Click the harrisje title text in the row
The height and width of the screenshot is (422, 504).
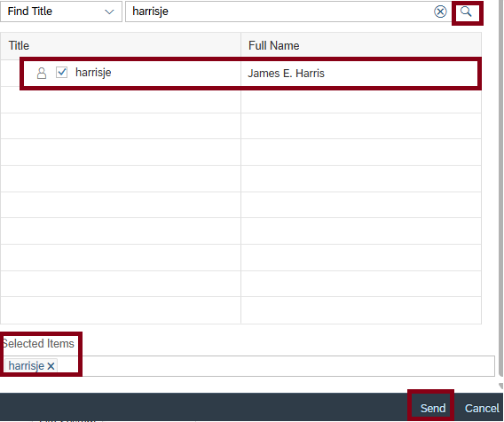pos(93,73)
